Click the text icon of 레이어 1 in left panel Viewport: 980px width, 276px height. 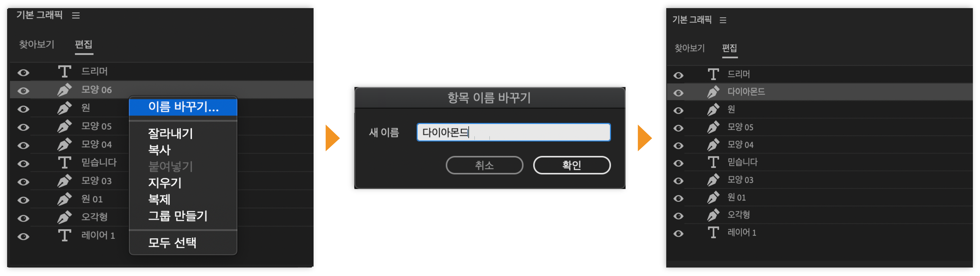65,236
